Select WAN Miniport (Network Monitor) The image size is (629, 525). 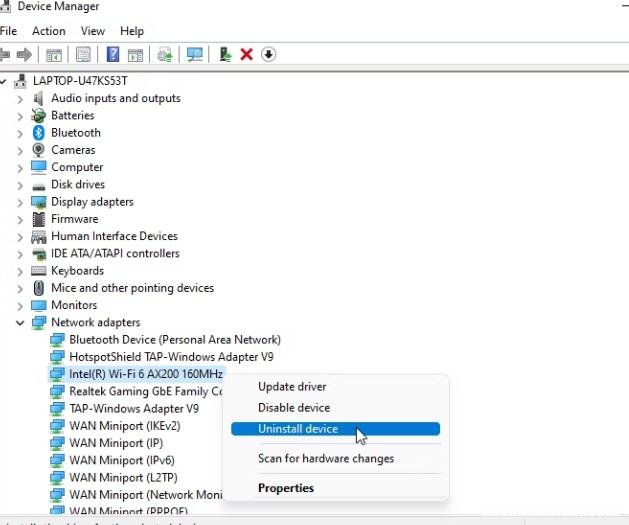click(x=146, y=495)
